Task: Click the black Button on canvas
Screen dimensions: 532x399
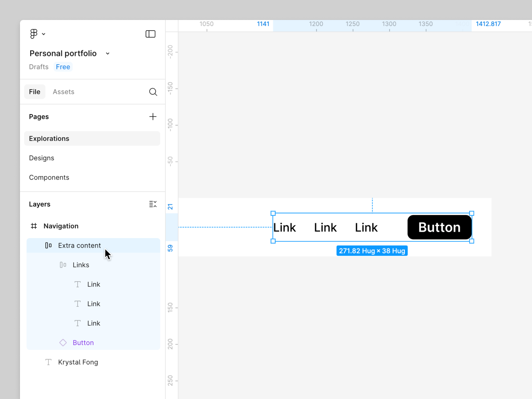Action: click(x=439, y=227)
